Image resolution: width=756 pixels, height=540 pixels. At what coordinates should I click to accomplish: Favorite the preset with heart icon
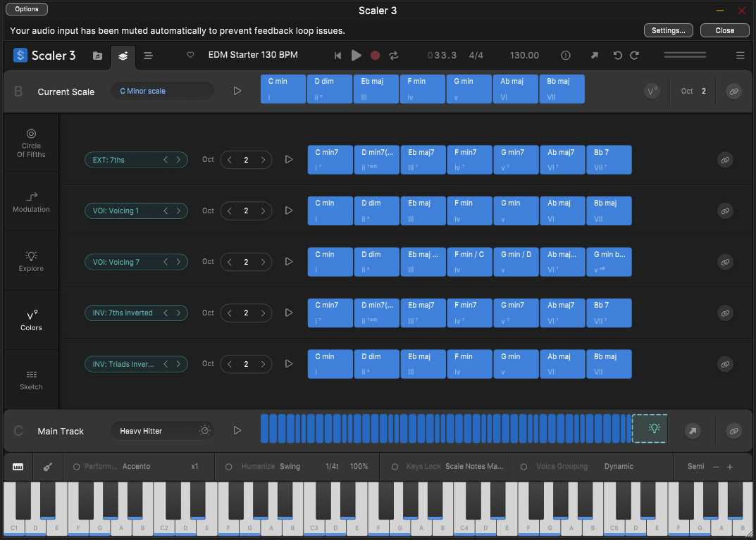(190, 55)
